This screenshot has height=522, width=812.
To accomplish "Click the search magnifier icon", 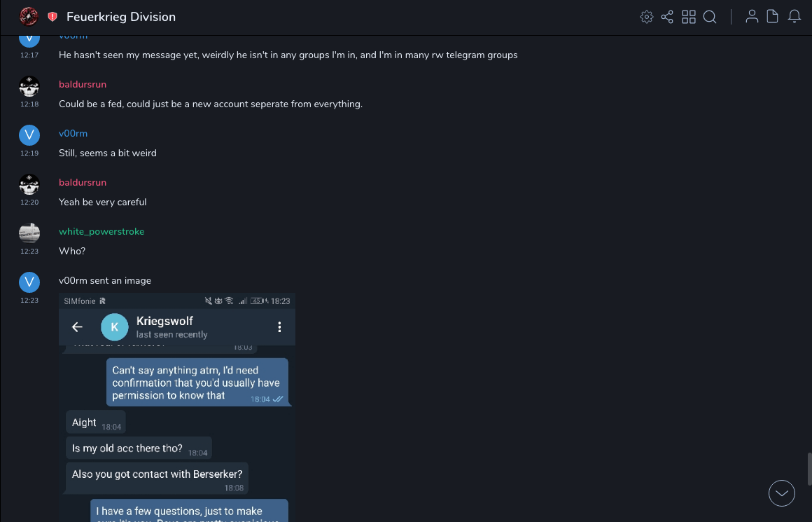I will (x=710, y=17).
